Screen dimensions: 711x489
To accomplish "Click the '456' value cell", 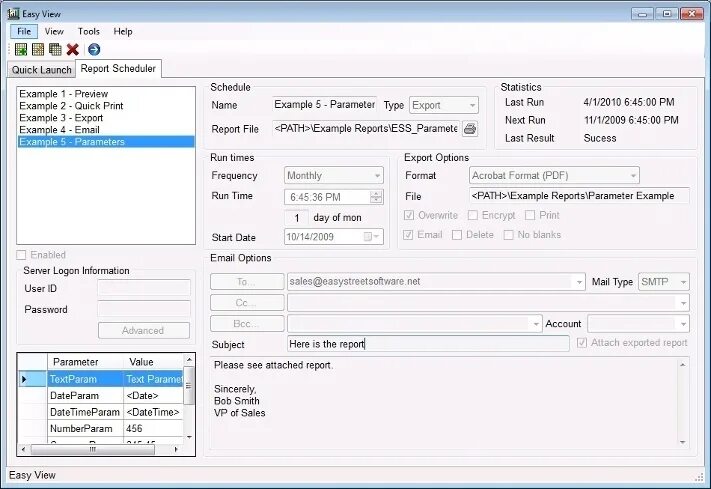I will (153, 429).
